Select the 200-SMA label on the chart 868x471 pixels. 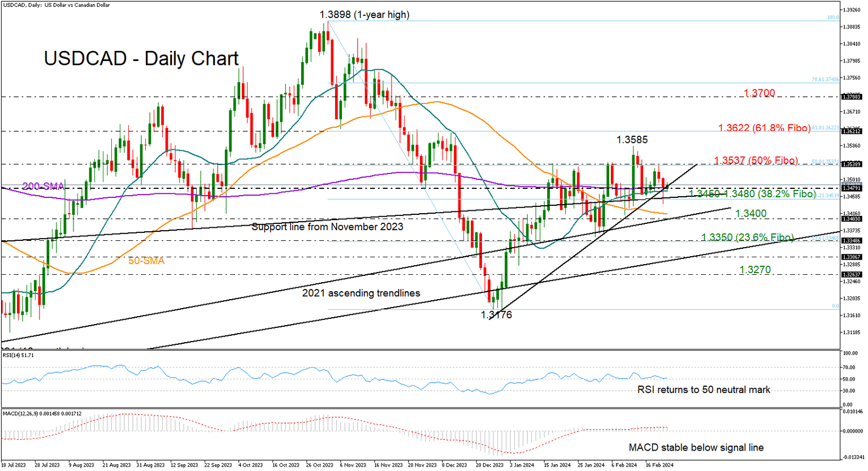click(42, 187)
